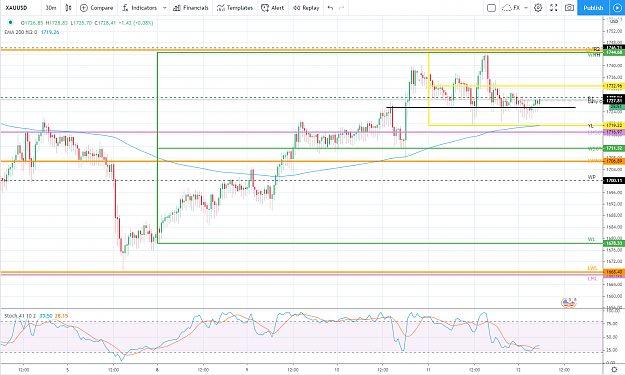625x375 pixels.
Task: Click the LML purple line label
Action: (x=592, y=279)
